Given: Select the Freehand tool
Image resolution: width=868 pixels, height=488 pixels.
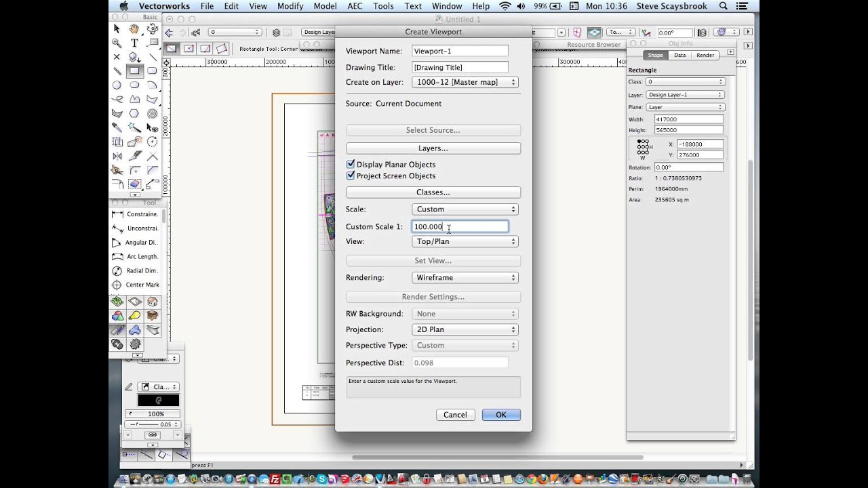Looking at the screenshot, I should point(117,99).
